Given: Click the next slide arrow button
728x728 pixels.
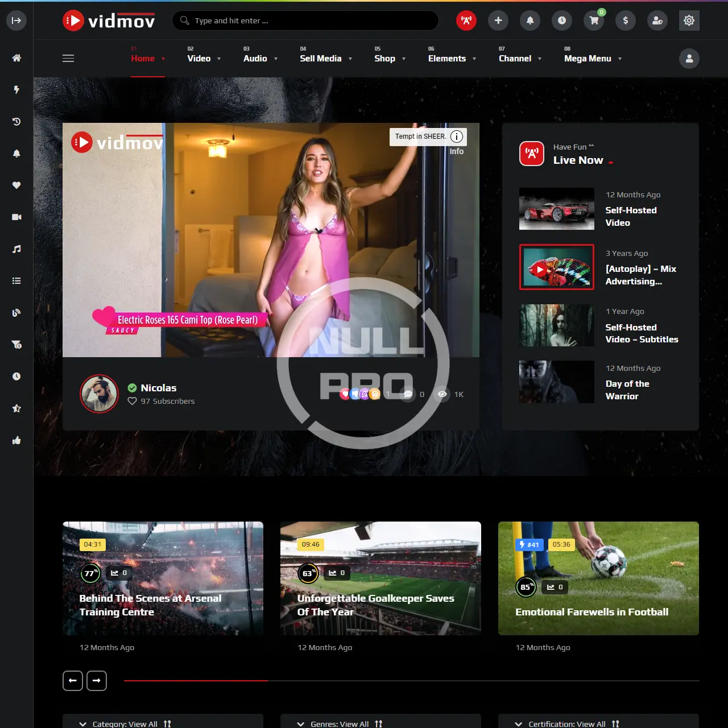Looking at the screenshot, I should pos(97,681).
